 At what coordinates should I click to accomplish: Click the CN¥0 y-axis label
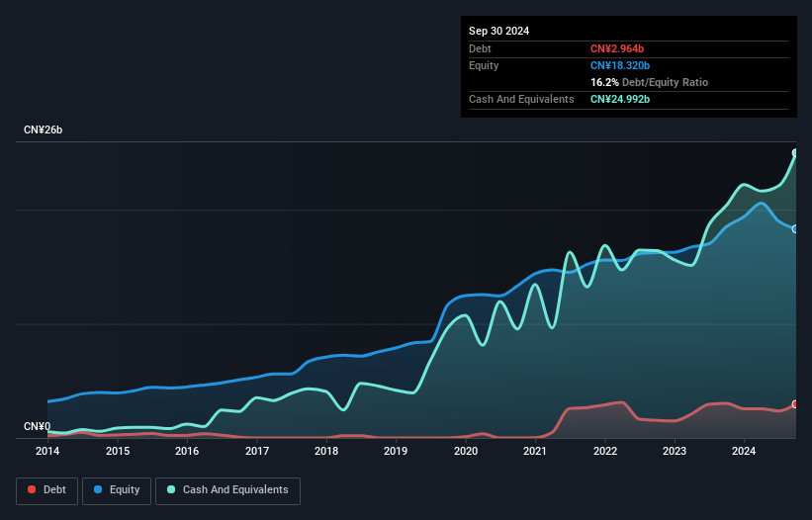tap(38, 426)
